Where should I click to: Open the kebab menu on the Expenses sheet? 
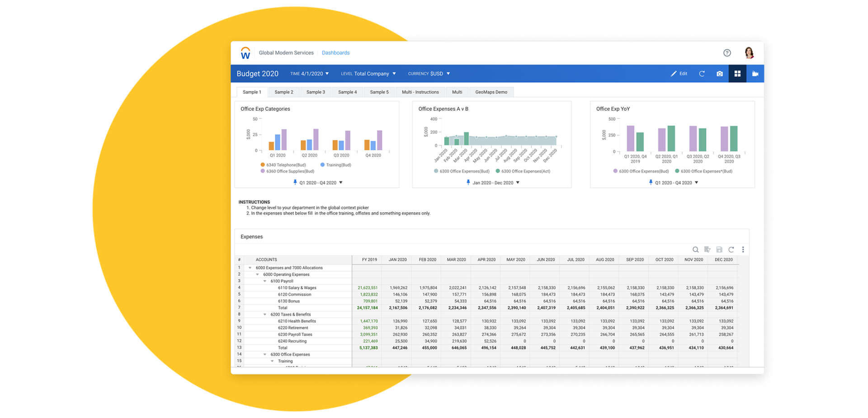click(x=743, y=249)
